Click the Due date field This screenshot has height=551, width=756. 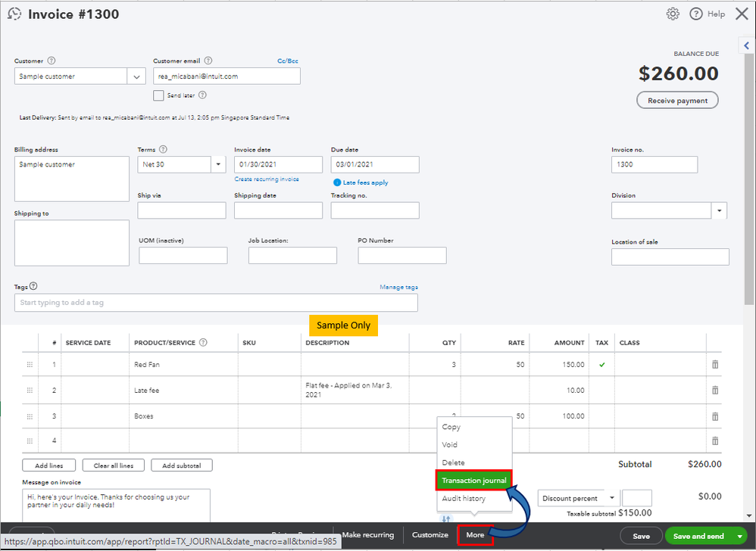click(375, 164)
